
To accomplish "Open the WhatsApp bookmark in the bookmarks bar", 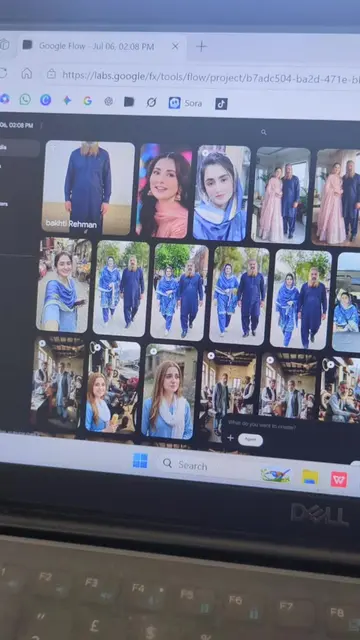I will tap(25, 99).
